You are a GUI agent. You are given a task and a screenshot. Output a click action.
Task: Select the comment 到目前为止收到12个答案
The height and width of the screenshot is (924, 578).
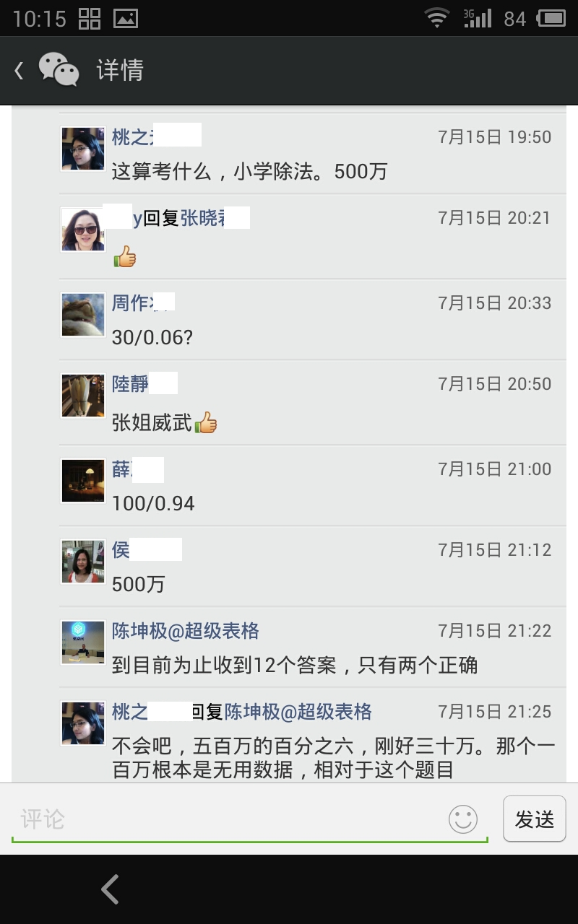point(295,665)
